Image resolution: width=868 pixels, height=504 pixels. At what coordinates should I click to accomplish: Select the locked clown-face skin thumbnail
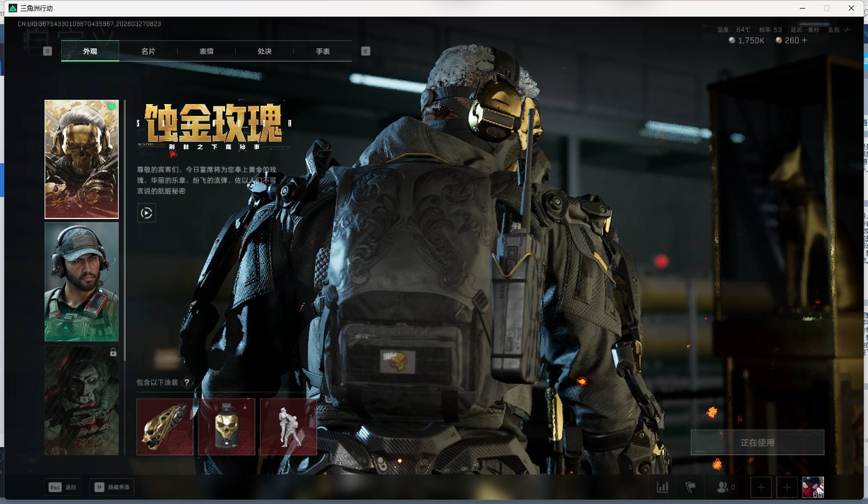point(82,400)
